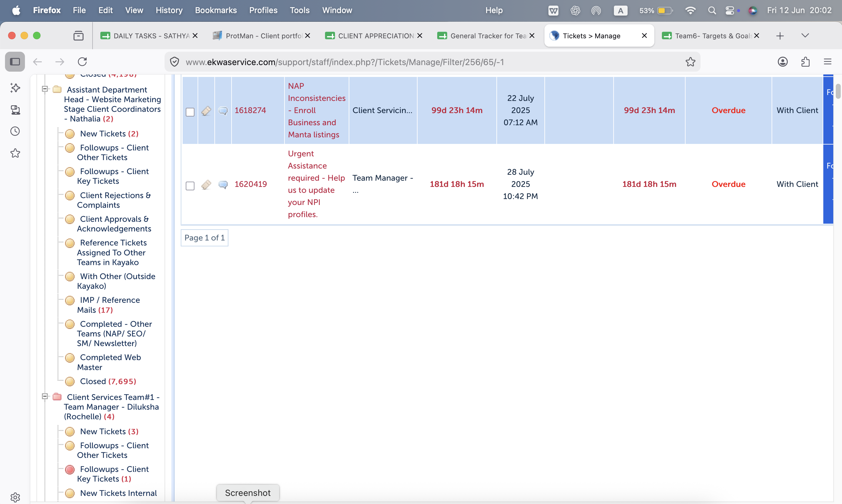The image size is (842, 504).
Task: Open IMP / Reference Mails (17) folder
Action: [x=108, y=305]
